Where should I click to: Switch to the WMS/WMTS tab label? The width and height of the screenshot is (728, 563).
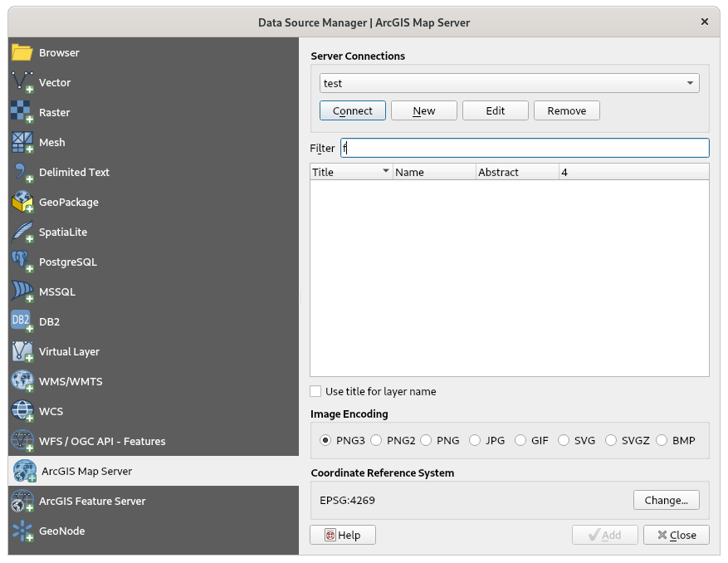click(x=71, y=381)
